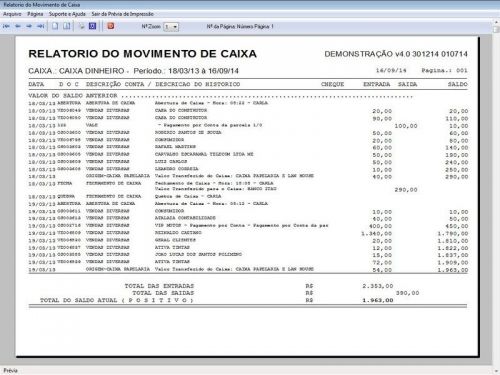
Task: Click the red exit preview icon
Action: pos(111,26)
